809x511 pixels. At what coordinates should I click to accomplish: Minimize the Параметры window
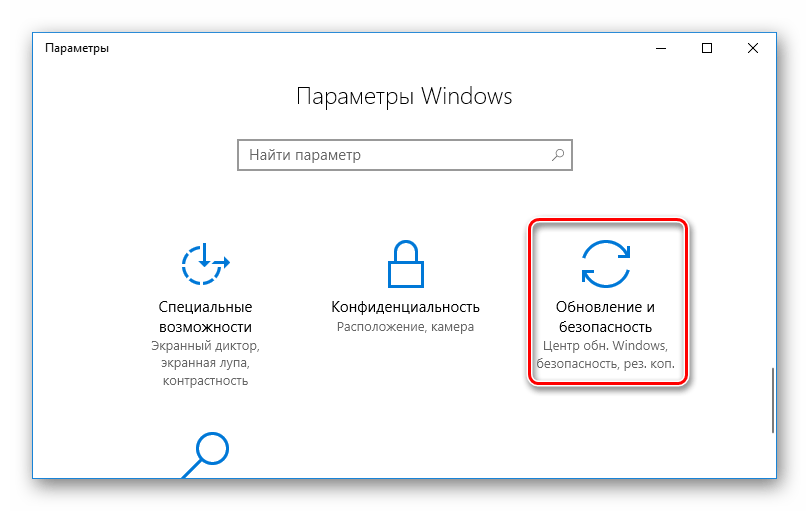[661, 49]
